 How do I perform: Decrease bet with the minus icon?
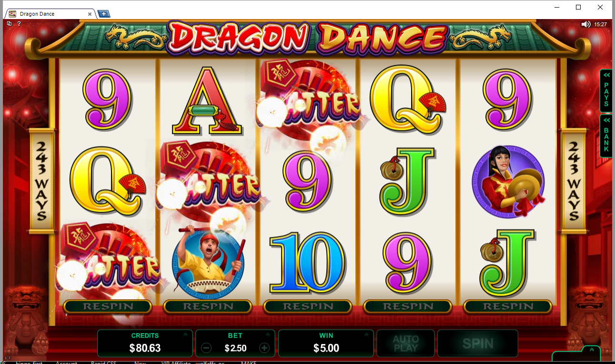pyautogui.click(x=206, y=348)
